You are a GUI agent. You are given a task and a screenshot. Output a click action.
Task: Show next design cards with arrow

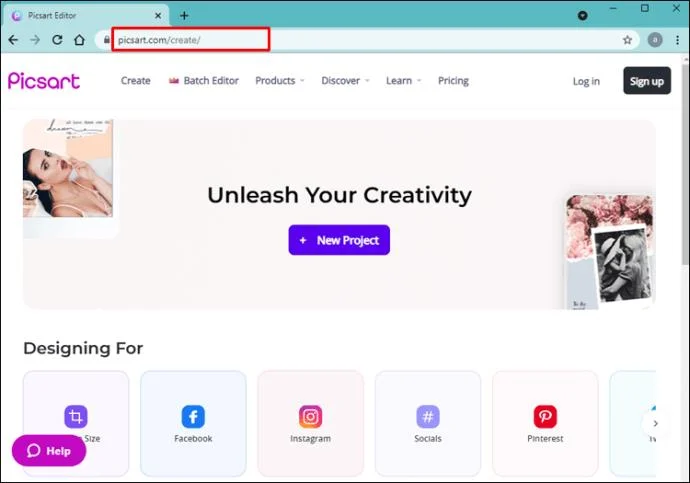pos(655,423)
